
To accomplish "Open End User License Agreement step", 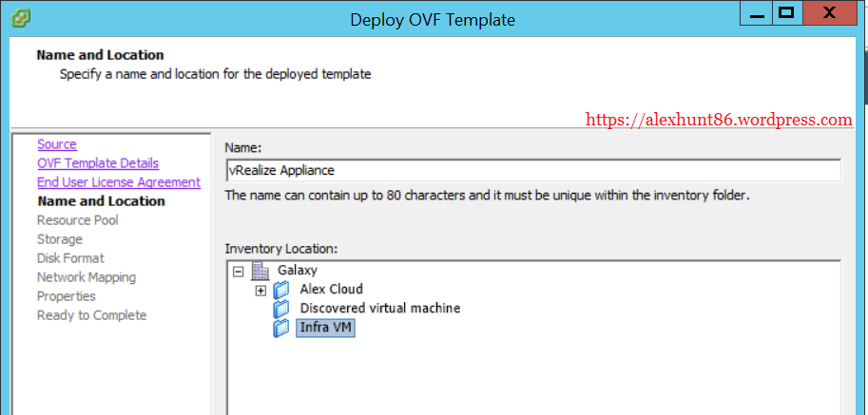I will click(119, 182).
